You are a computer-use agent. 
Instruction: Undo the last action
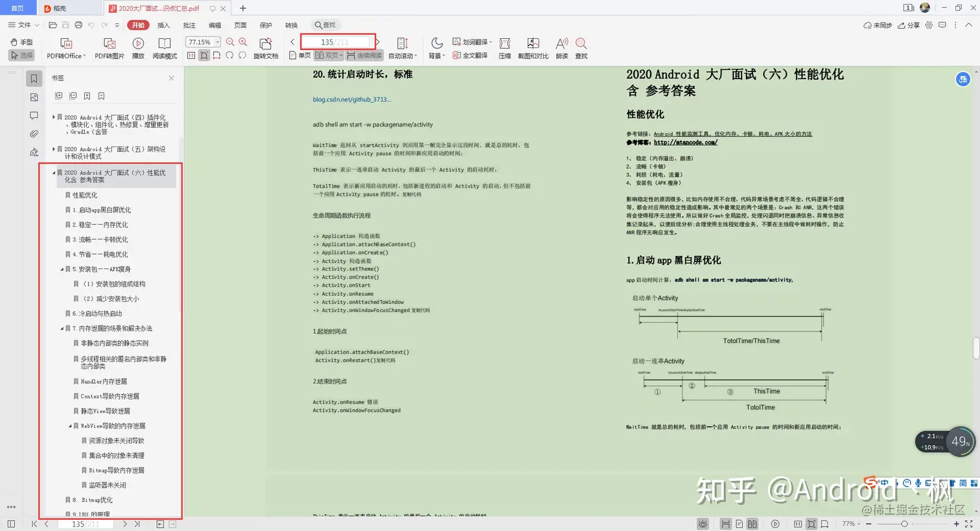[x=91, y=25]
